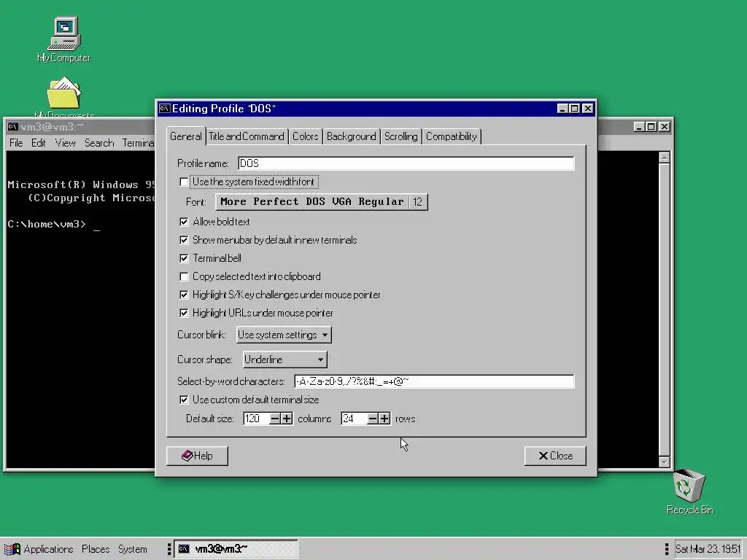Screen dimensions: 747x560
Task: Select vm3@vm3 taskbar window button
Action: click(x=236, y=549)
